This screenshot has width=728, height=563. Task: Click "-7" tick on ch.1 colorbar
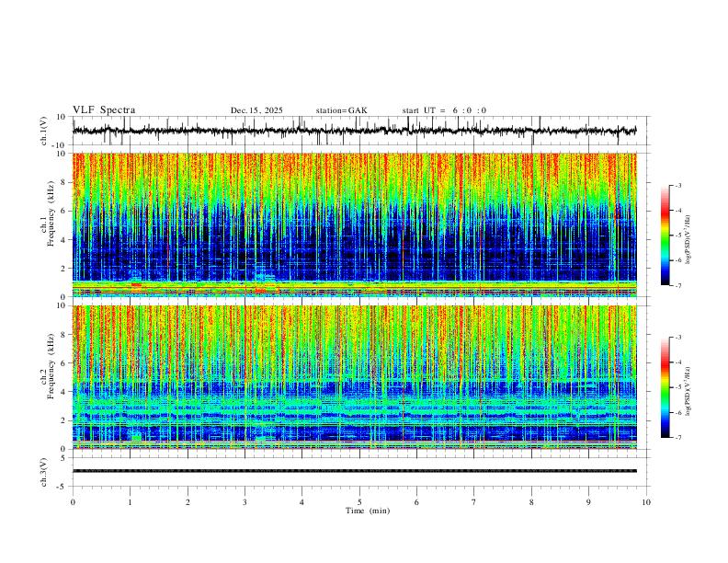coord(678,285)
